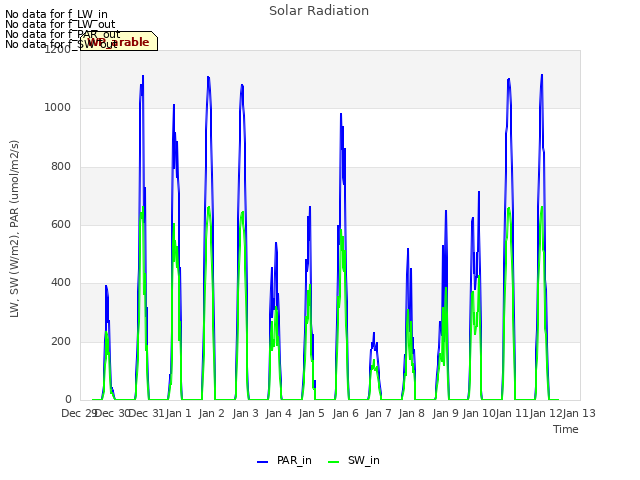The image size is (640, 480).
Task: Click the Jan 8 x-axis tick label
Action: 412,413
